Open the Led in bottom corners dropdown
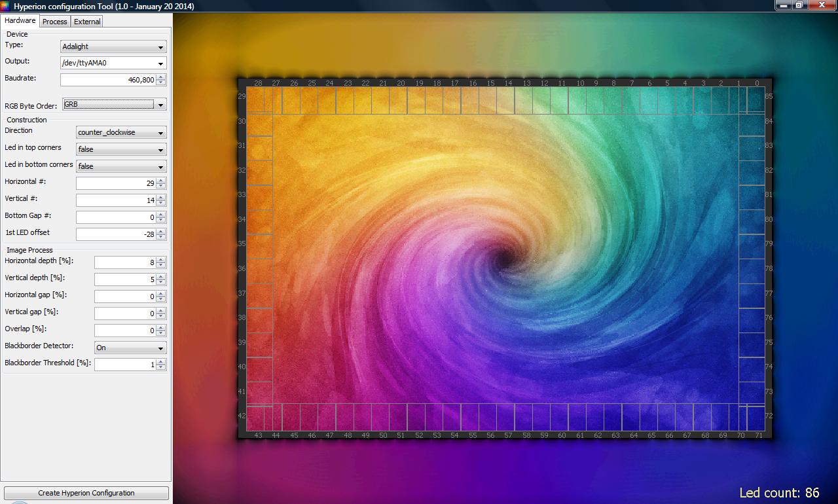The width and height of the screenshot is (838, 504). coord(121,166)
